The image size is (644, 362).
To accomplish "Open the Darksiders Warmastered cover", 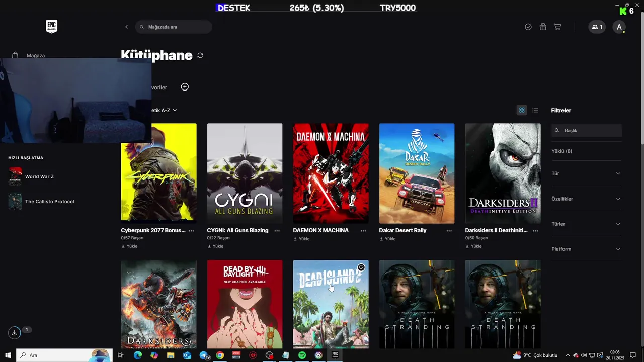I will [x=158, y=304].
